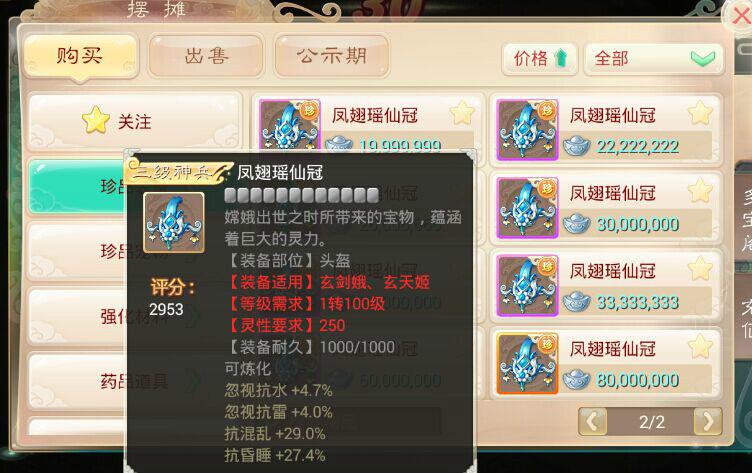The image size is (752, 473).
Task: Click the silver ingot beside 80,000,000
Action: (x=576, y=380)
